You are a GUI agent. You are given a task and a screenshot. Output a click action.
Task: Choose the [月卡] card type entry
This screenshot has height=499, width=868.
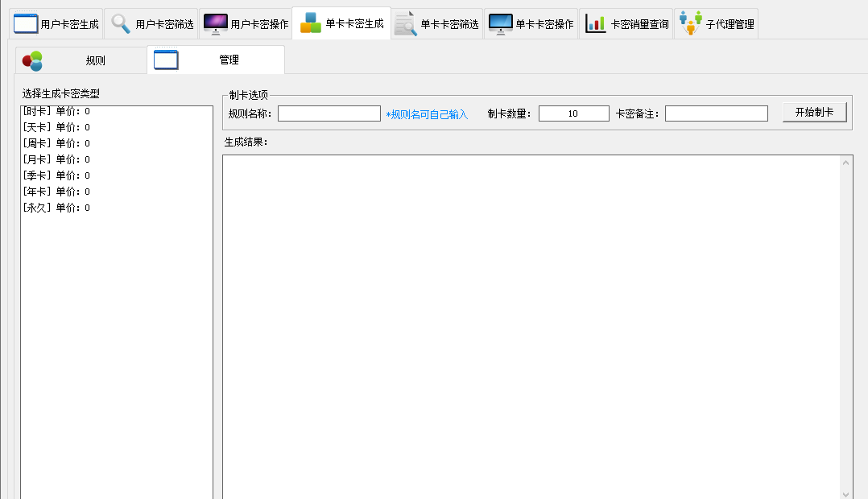coord(56,159)
